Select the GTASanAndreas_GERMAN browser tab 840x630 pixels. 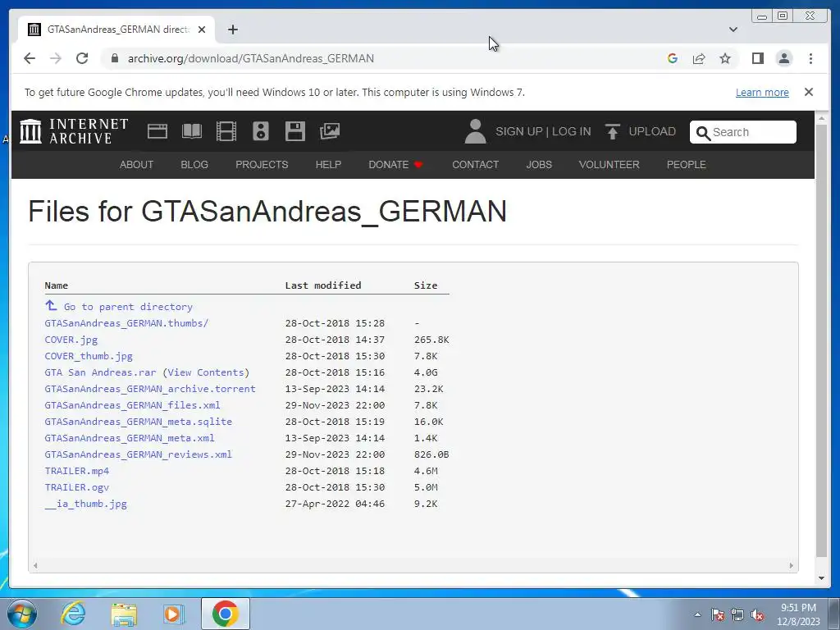click(x=116, y=30)
